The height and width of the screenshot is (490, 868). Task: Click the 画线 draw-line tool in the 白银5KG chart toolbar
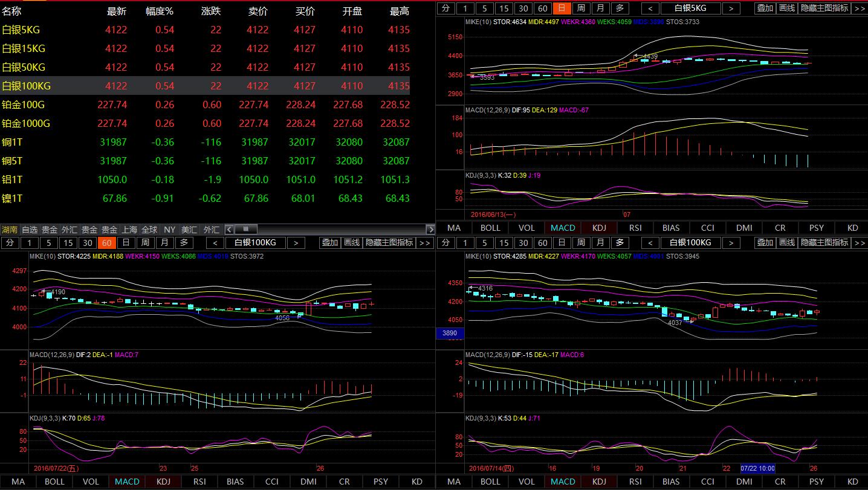pyautogui.click(x=786, y=8)
